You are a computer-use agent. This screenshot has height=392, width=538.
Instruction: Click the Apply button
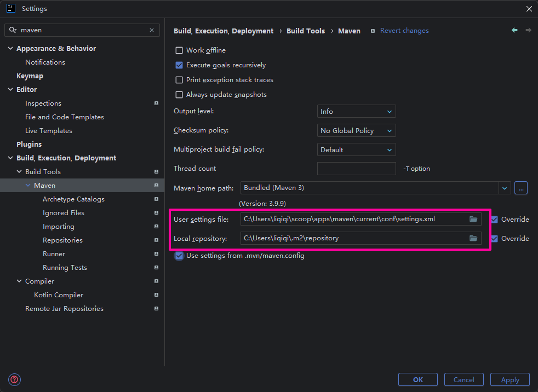(510, 379)
